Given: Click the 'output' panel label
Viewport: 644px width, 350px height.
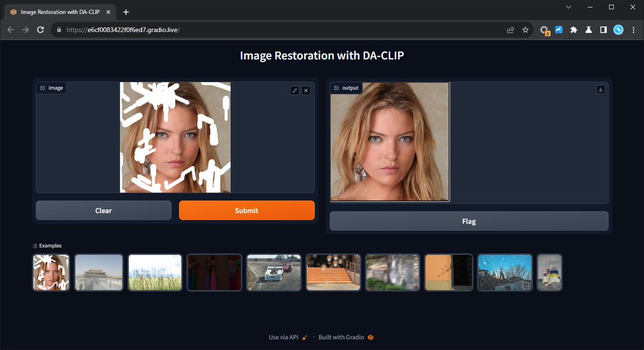Looking at the screenshot, I should pyautogui.click(x=346, y=88).
